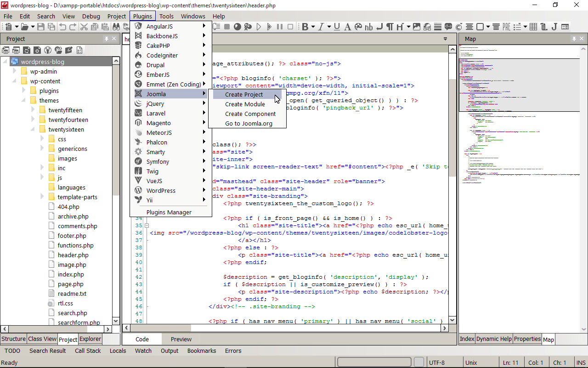Click the Pause debugging icon
This screenshot has height=368, width=588.
[280, 27]
